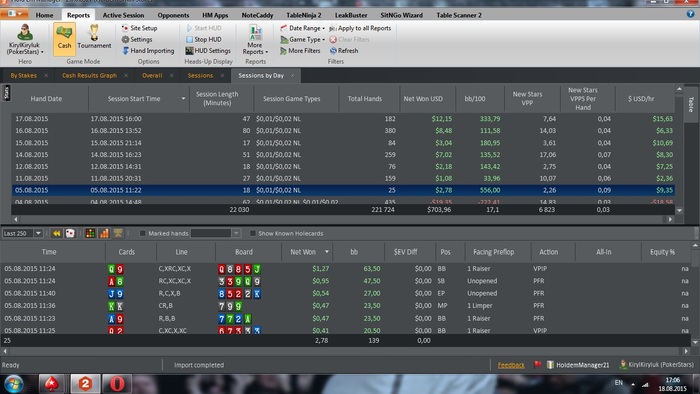Click Stop HUD
The width and height of the screenshot is (700, 394).
coord(204,39)
